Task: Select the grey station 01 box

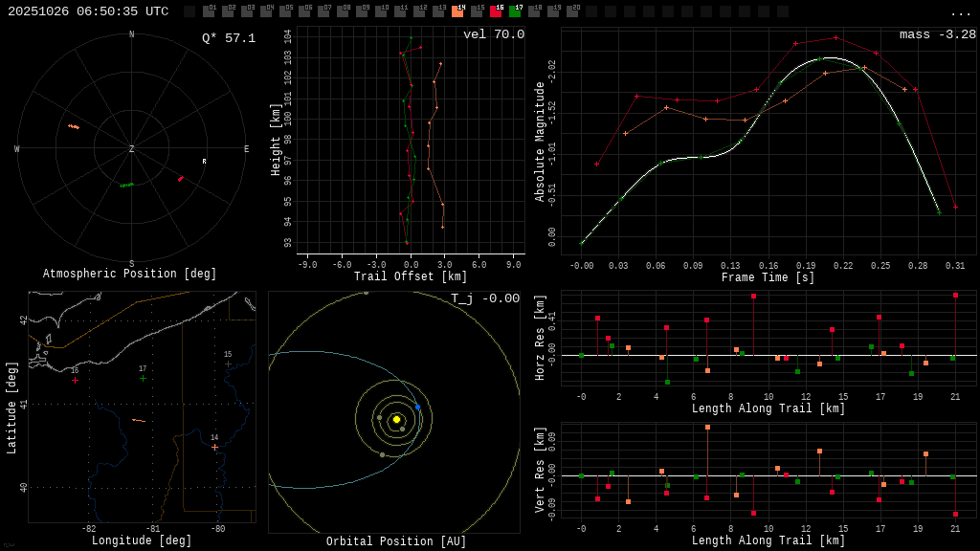Action: tap(209, 11)
